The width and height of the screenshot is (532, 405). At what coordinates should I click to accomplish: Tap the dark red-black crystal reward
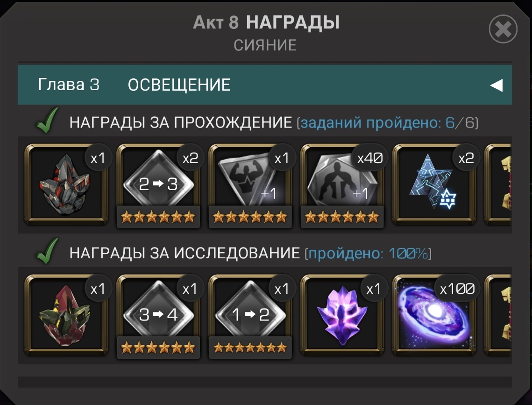[66, 185]
